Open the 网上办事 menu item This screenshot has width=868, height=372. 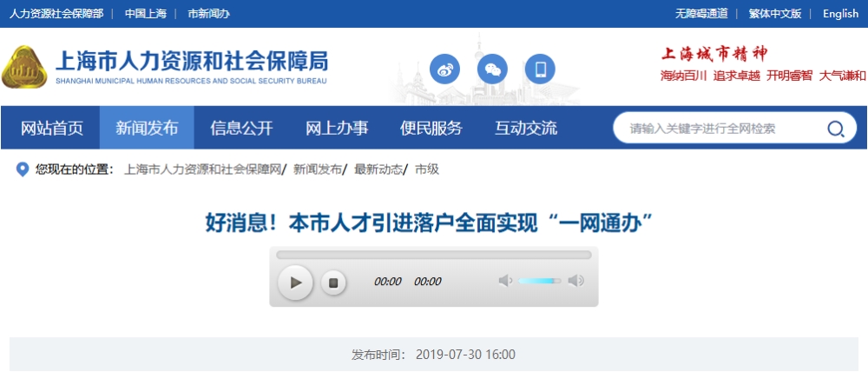337,128
